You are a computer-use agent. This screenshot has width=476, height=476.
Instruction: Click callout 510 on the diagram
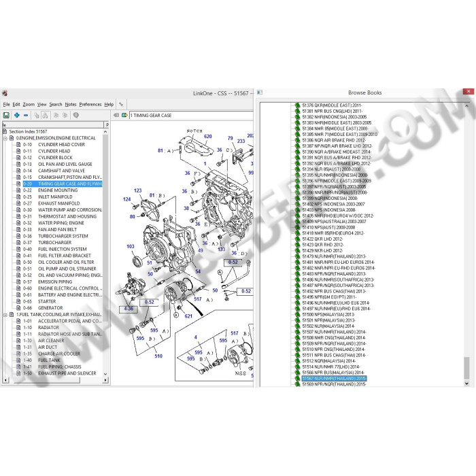(158, 356)
